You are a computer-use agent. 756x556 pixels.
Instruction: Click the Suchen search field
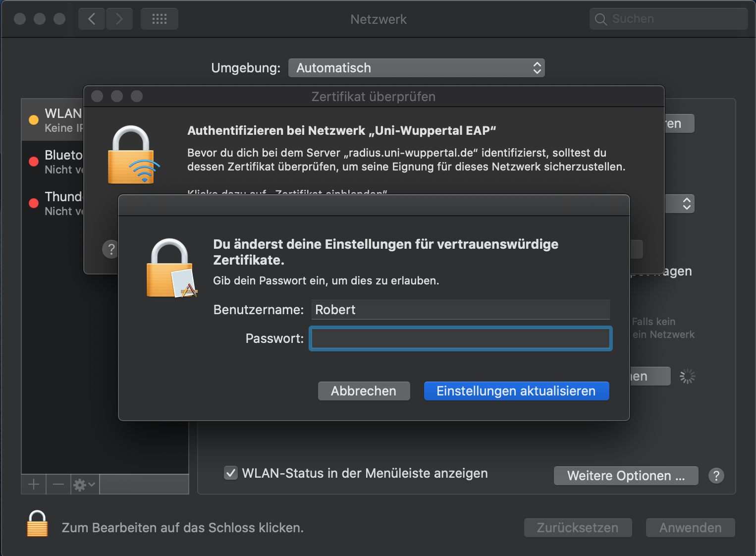click(668, 19)
